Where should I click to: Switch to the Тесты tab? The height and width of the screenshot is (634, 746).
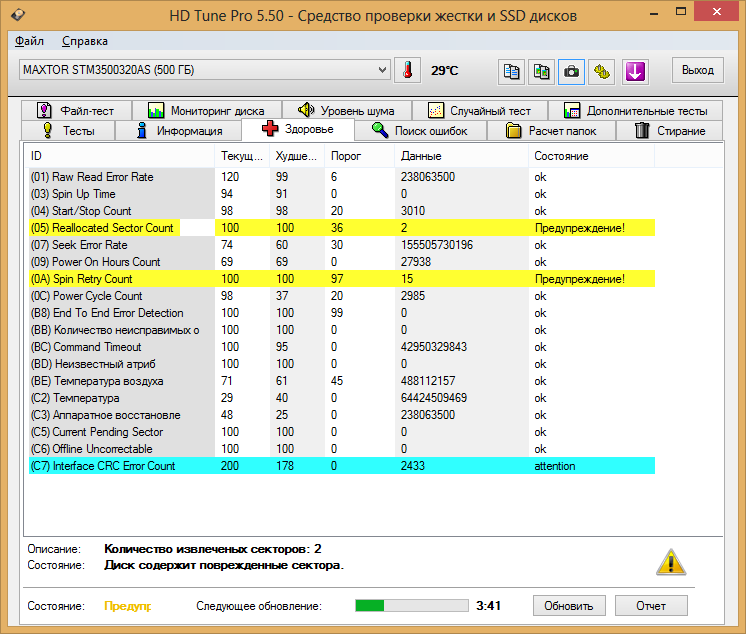68,131
